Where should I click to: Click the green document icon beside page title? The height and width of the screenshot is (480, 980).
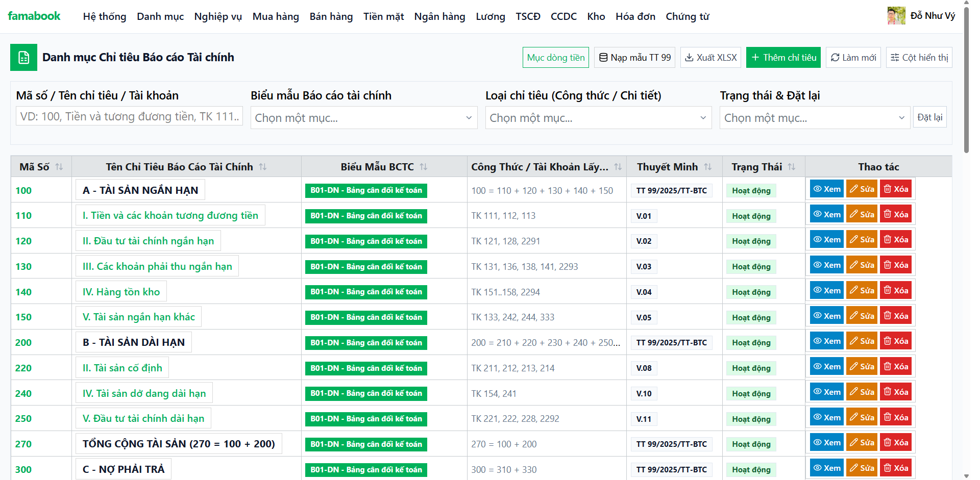(23, 58)
